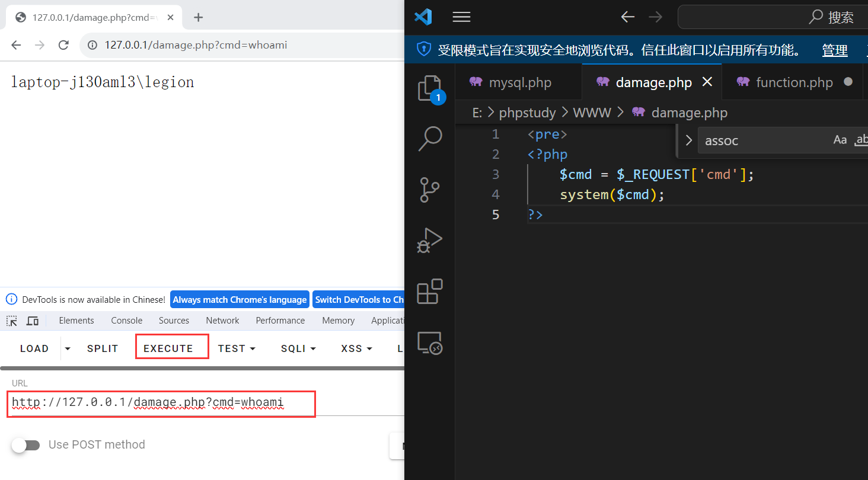Select the DevTools inspect element icon
Image resolution: width=868 pixels, height=480 pixels.
[12, 321]
